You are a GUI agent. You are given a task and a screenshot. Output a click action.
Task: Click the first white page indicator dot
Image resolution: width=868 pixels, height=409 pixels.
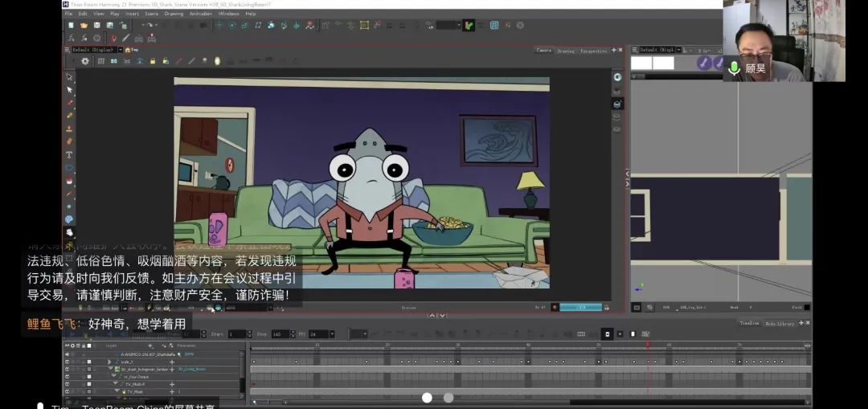point(427,398)
